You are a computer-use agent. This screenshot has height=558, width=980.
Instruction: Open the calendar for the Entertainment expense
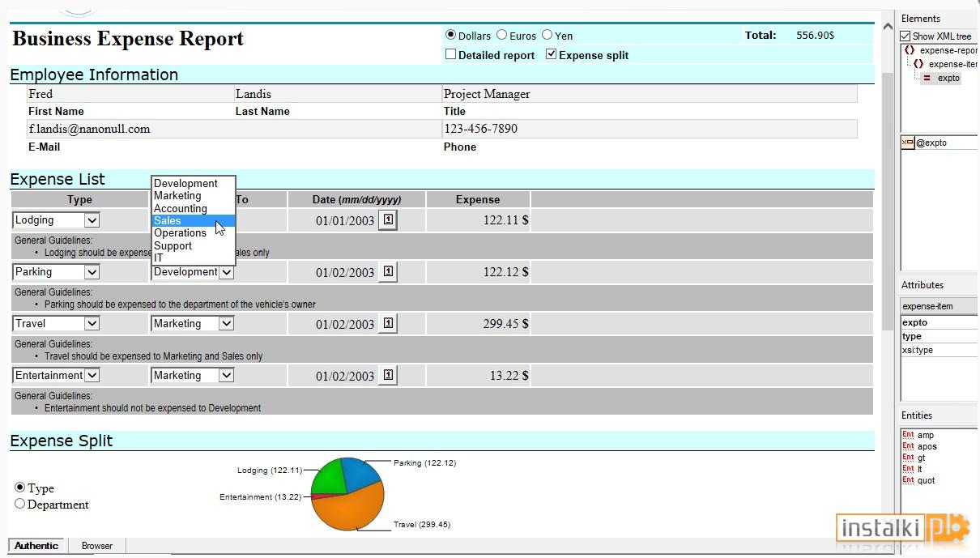[388, 375]
